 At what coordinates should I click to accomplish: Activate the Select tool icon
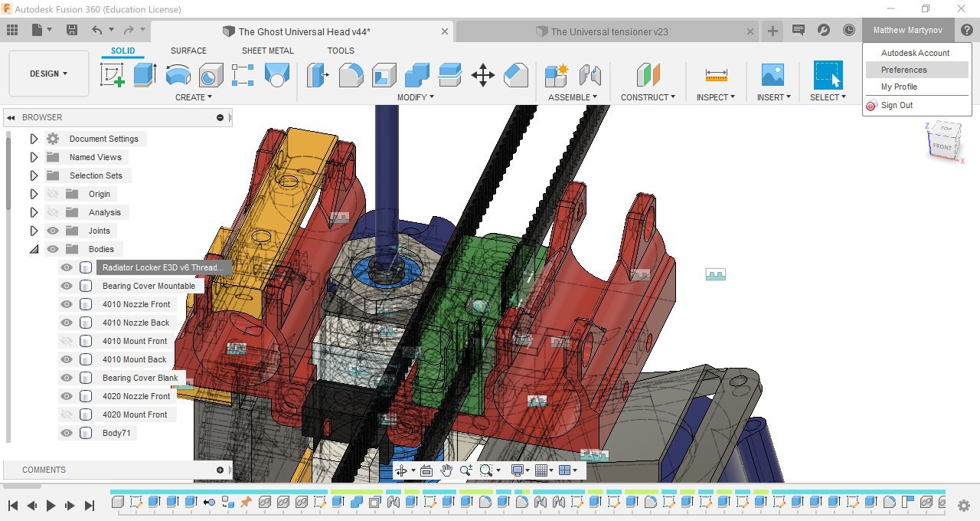click(828, 75)
